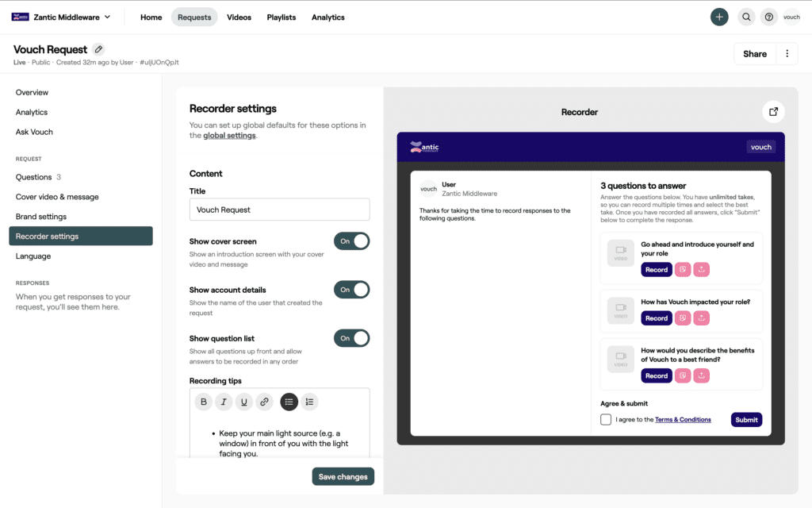This screenshot has height=508, width=812.
Task: Click the Zantic Middleware workspace logo
Action: [20, 17]
